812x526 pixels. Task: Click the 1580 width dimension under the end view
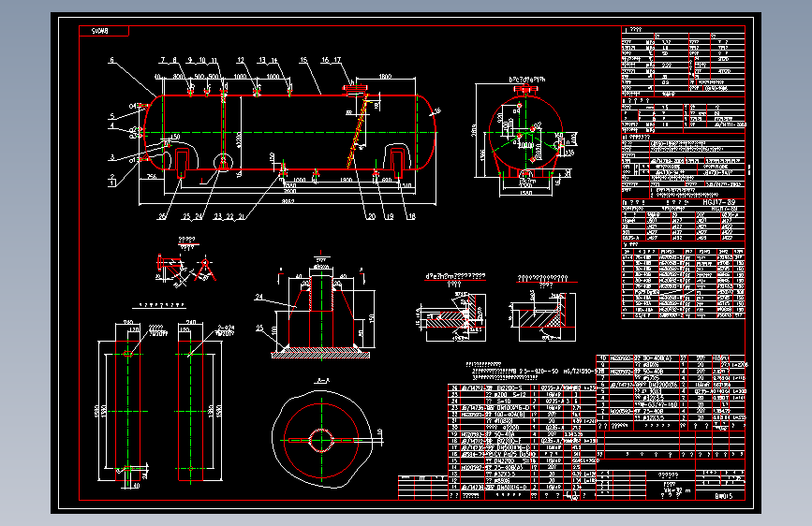[x=525, y=193]
